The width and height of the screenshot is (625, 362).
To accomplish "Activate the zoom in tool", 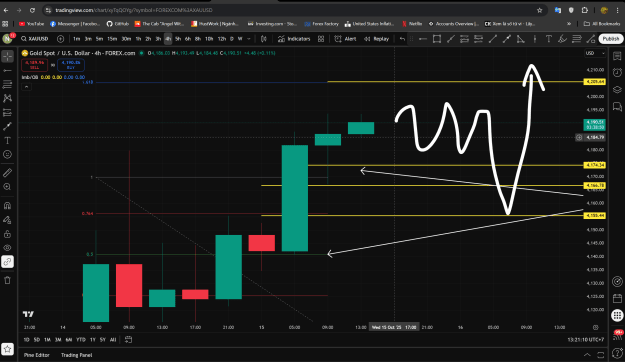I will (x=8, y=187).
